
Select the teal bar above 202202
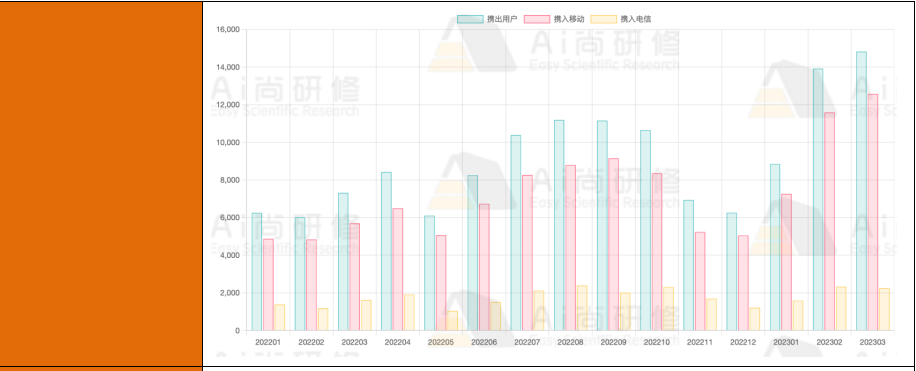tap(300, 274)
